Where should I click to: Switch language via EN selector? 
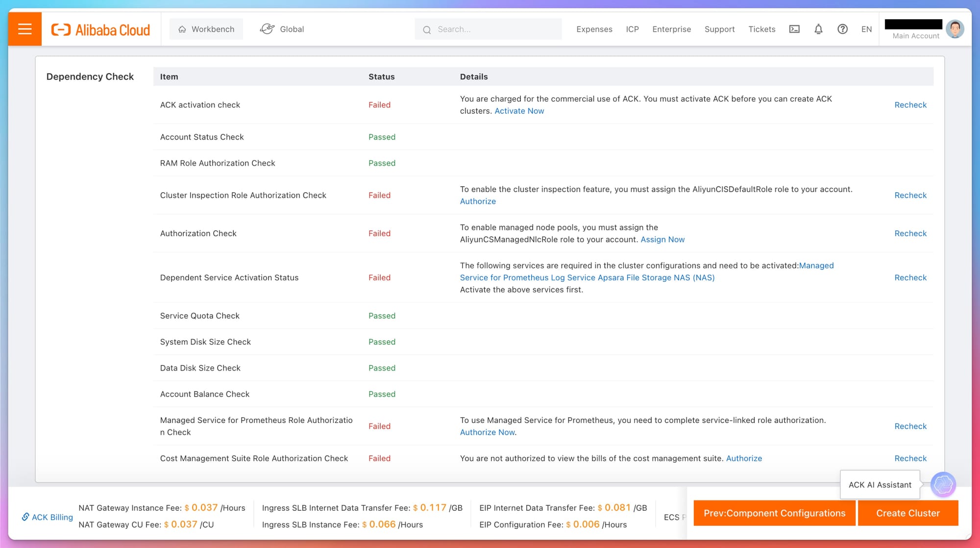tap(866, 29)
